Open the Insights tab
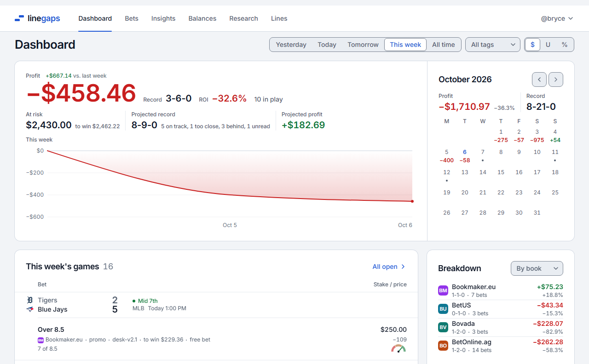The image size is (589, 364). pyautogui.click(x=163, y=18)
